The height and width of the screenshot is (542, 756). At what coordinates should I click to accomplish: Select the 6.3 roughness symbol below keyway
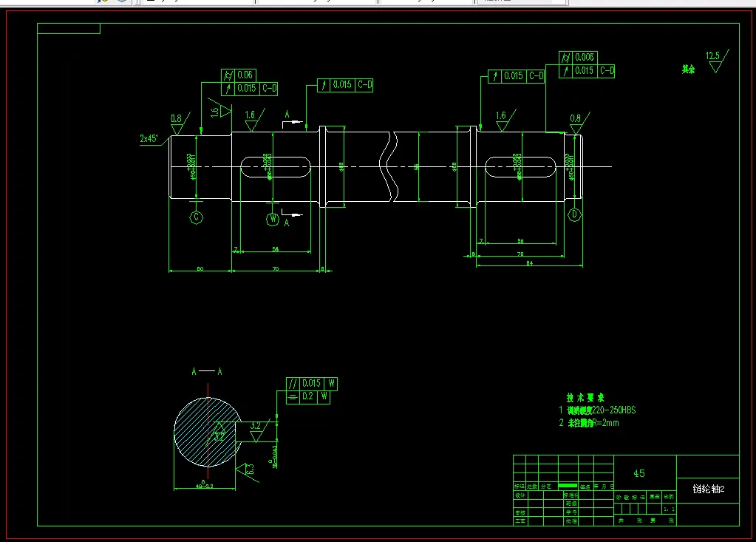[x=247, y=470]
